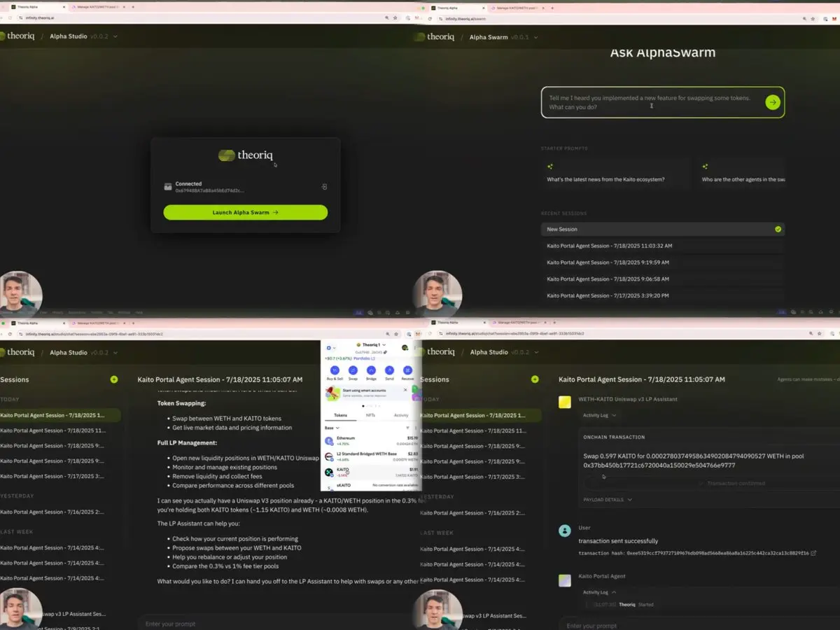Open recent session from 7/18/2025 9:19:59 AM
This screenshot has width=840, height=630.
(663, 262)
